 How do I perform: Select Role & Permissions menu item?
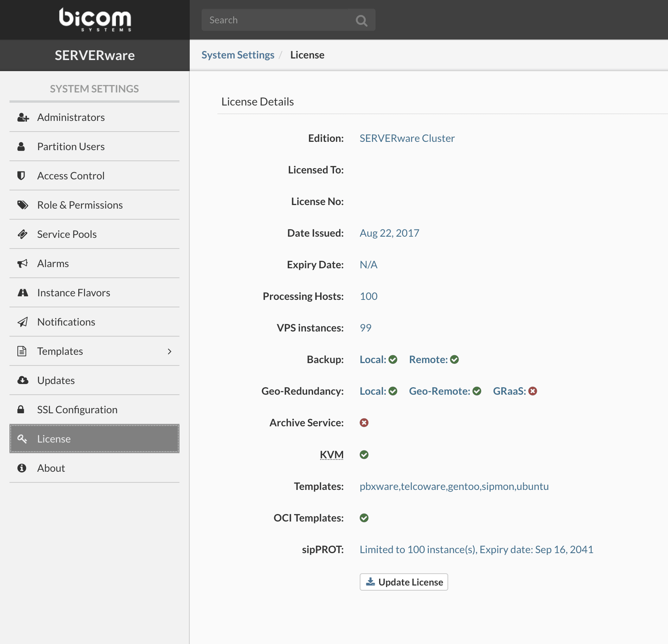pos(94,205)
